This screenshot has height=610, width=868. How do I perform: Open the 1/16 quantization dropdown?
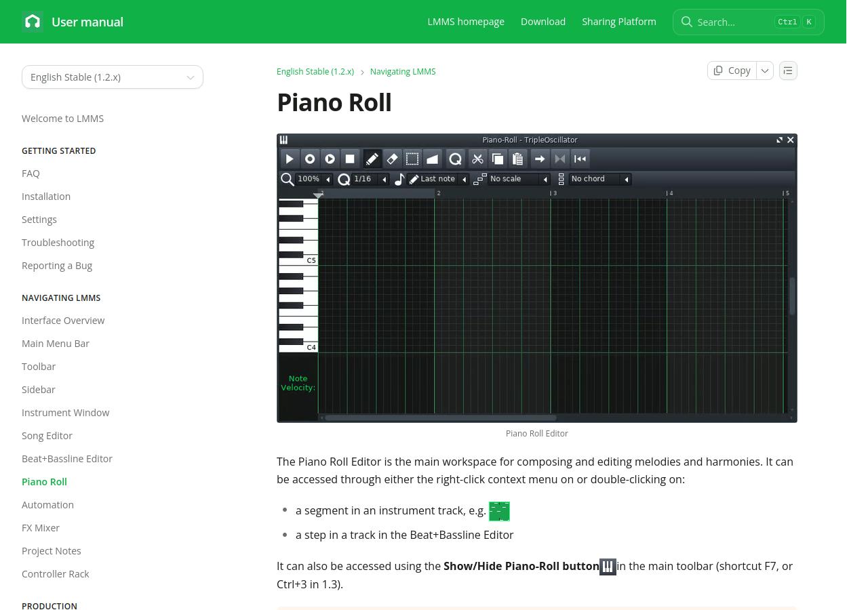pos(370,179)
